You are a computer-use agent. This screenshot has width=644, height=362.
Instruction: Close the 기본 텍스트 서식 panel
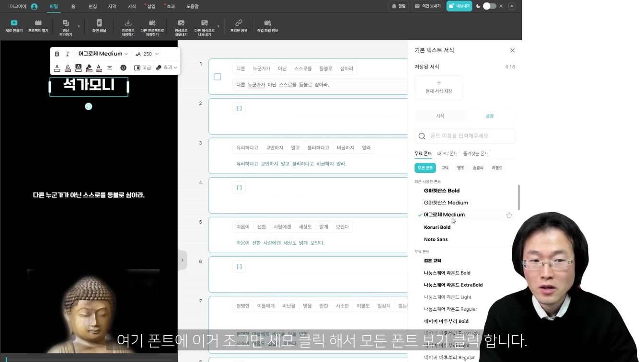tap(512, 50)
